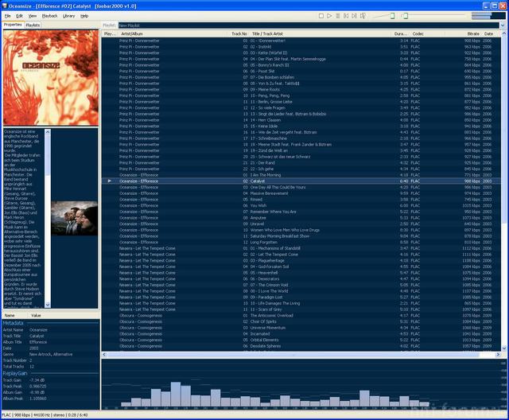Select track Mechanisms of Standstill
Viewport: 509px width, 420px height.
(x=301, y=248)
